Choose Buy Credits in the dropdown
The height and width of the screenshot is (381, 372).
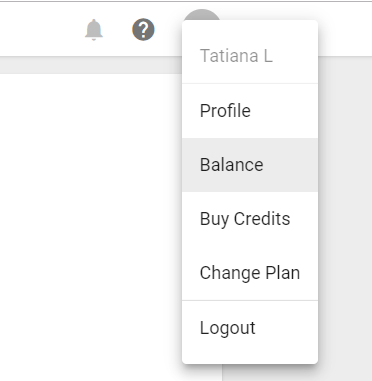tap(250, 219)
